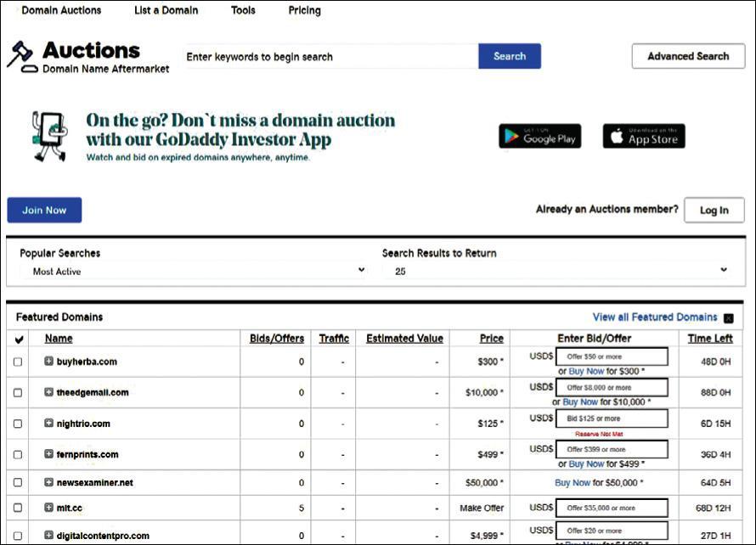This screenshot has height=545, width=756.
Task: Open the Google Play store badge
Action: [x=539, y=136]
